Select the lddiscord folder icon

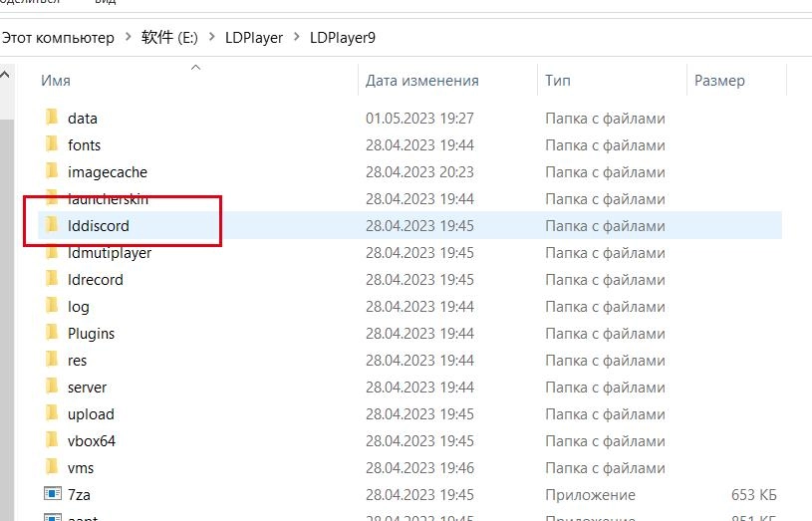point(53,226)
